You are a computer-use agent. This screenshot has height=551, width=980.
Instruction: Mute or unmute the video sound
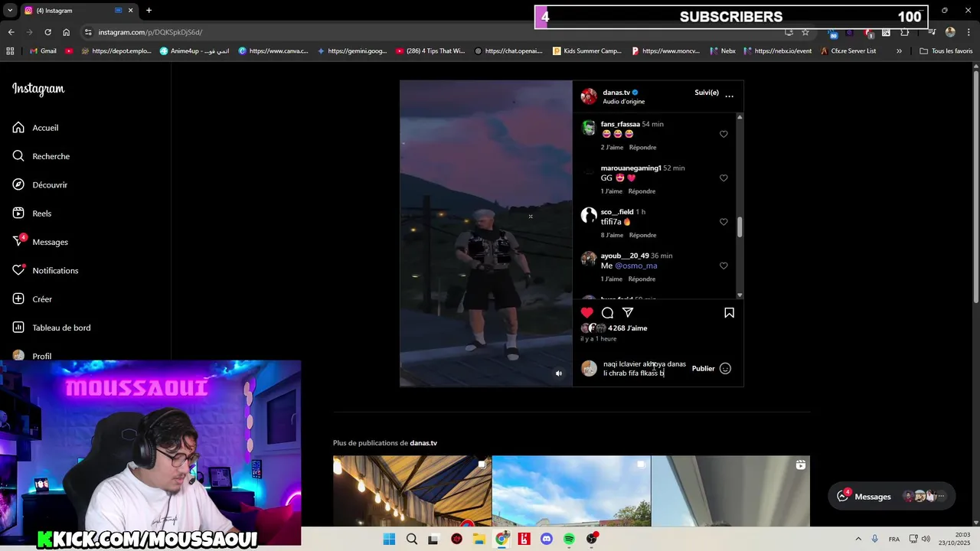(559, 373)
